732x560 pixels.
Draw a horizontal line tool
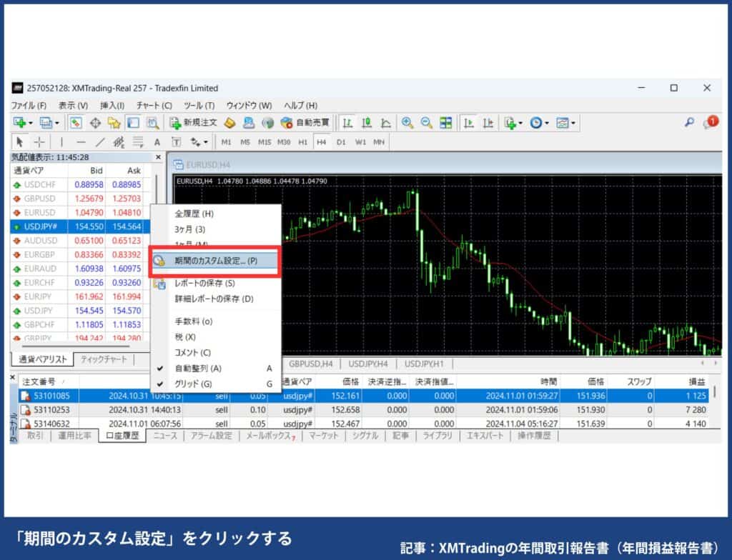[x=81, y=142]
